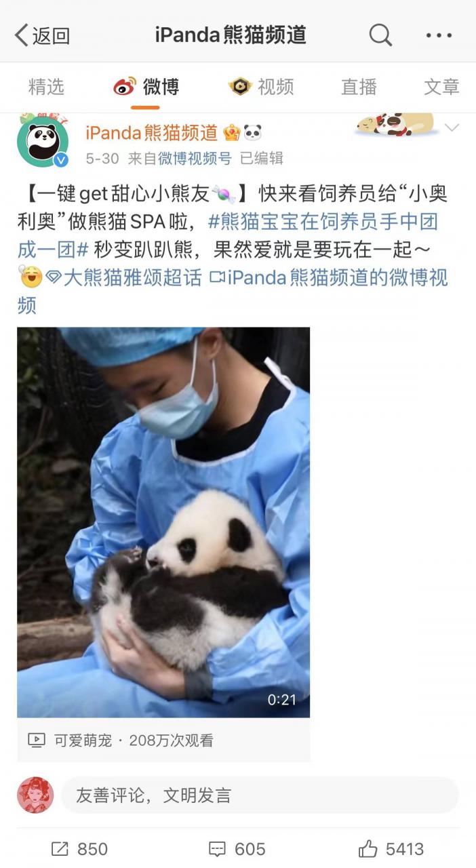Tap the repost icon showing 850

pos(60,849)
